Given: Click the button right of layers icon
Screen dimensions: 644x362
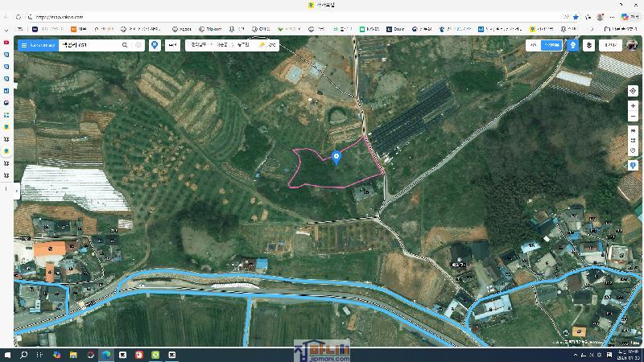Looking at the screenshot, I should click(610, 46).
